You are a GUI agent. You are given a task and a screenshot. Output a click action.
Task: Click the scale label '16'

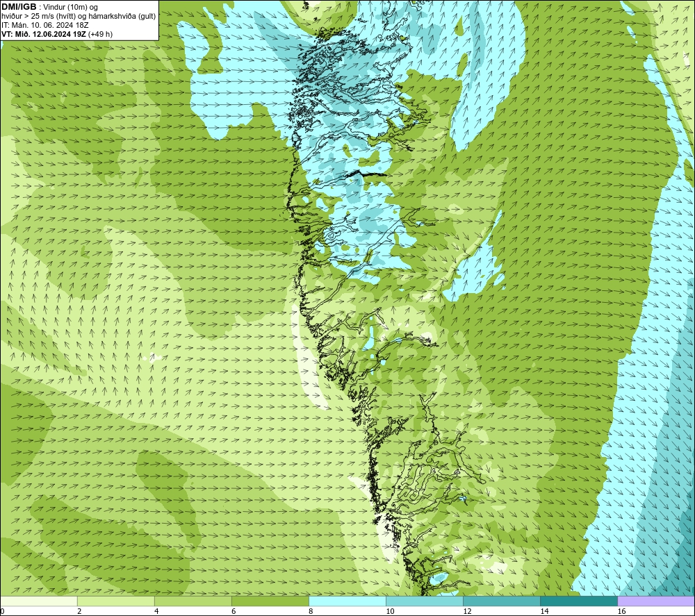tap(621, 611)
